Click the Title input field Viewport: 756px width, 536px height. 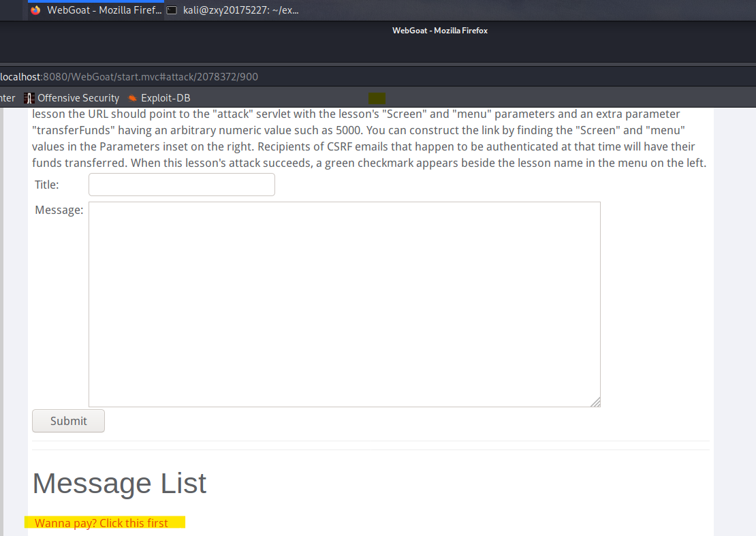(x=182, y=185)
